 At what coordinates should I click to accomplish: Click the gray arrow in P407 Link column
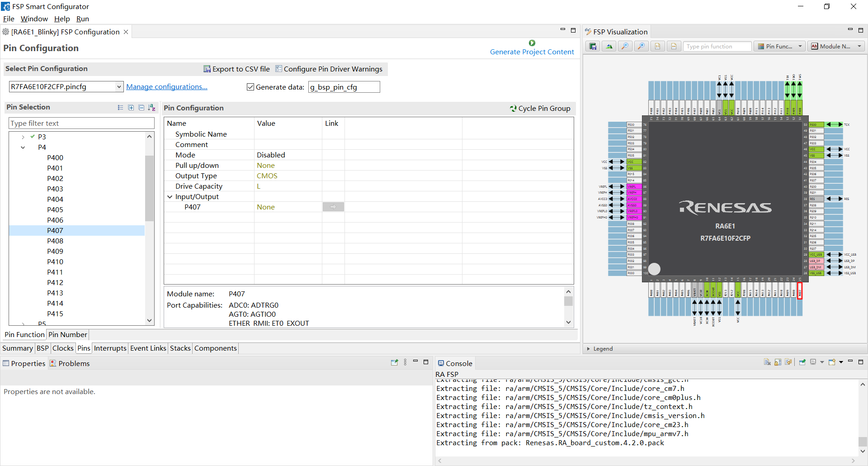[333, 207]
